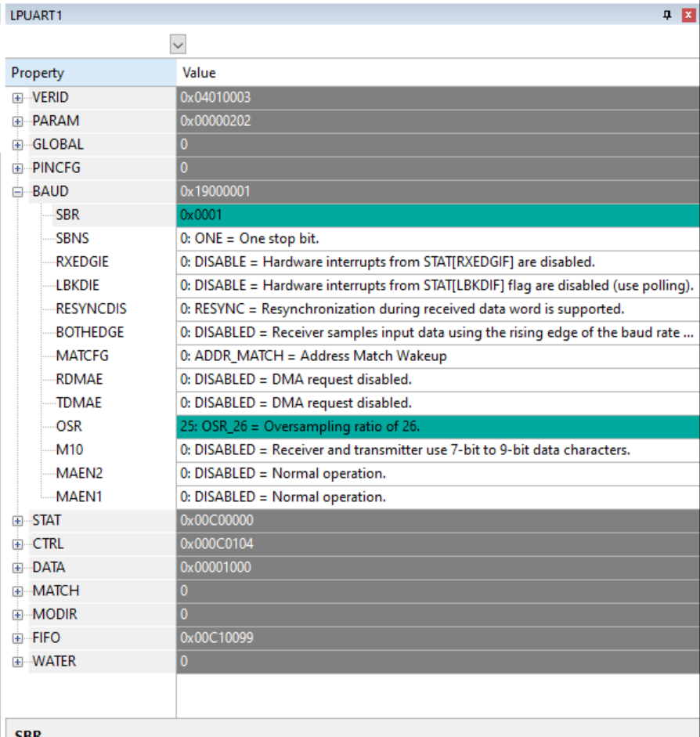Select the SBNS stop bit setting
The height and width of the screenshot is (737, 700).
pos(313,238)
